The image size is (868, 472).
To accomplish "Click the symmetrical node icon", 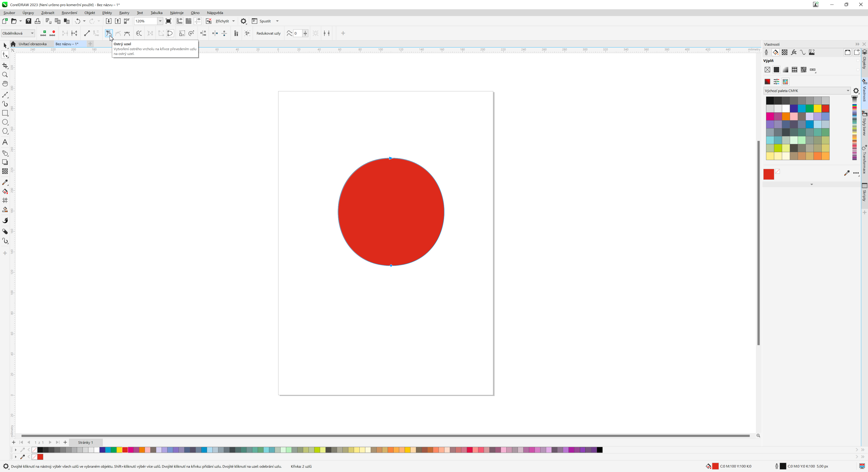I will (x=127, y=33).
